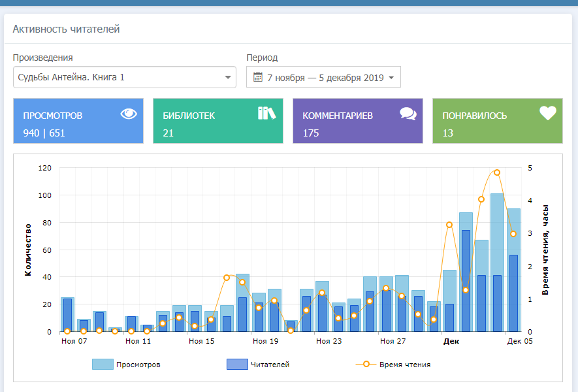
Task: Click the eye icon on Просмотров card
Action: (129, 114)
